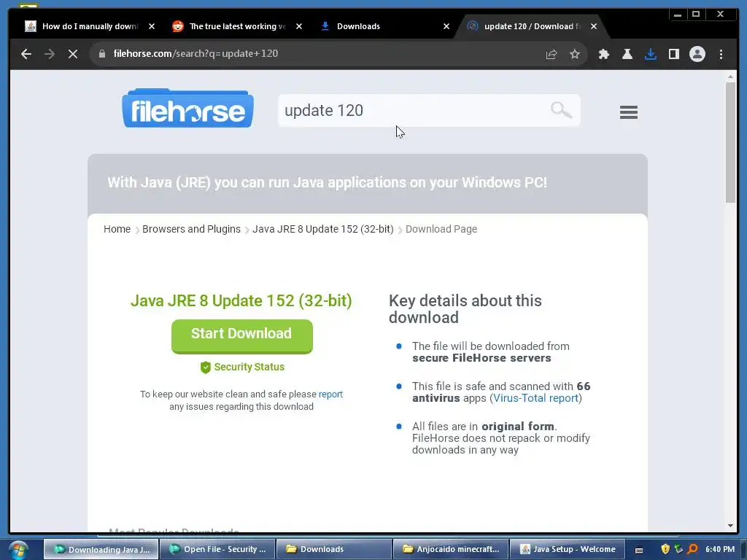Click 'Key details about this download' heading
Image resolution: width=747 pixels, height=560 pixels.
(465, 309)
